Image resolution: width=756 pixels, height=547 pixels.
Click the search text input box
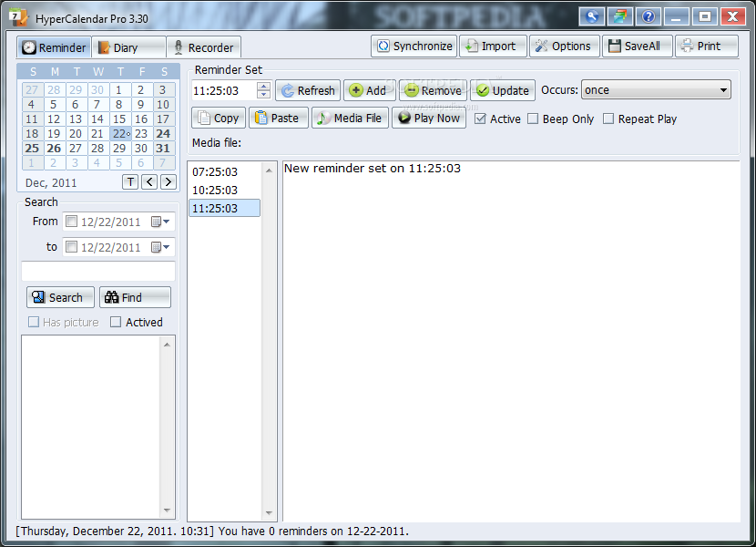[x=98, y=271]
